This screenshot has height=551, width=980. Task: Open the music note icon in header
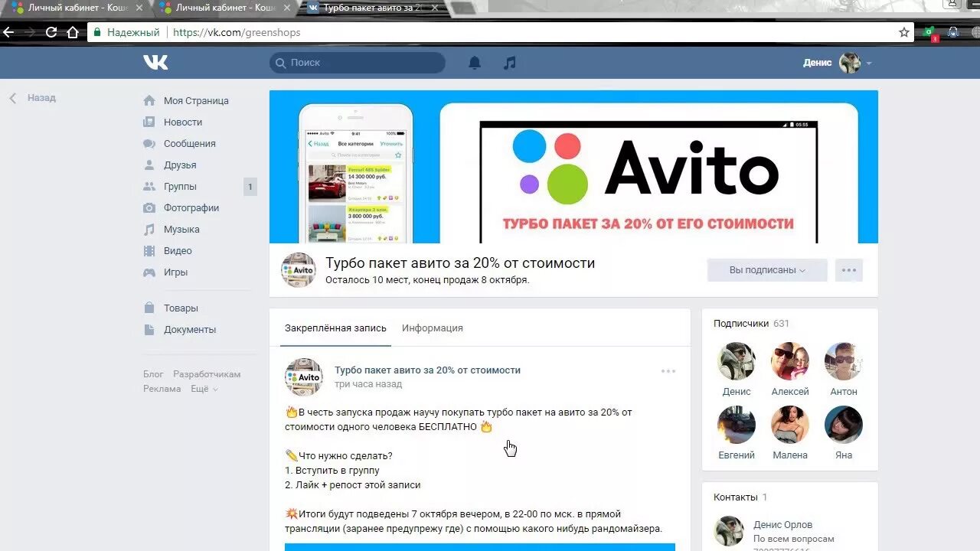click(x=510, y=63)
